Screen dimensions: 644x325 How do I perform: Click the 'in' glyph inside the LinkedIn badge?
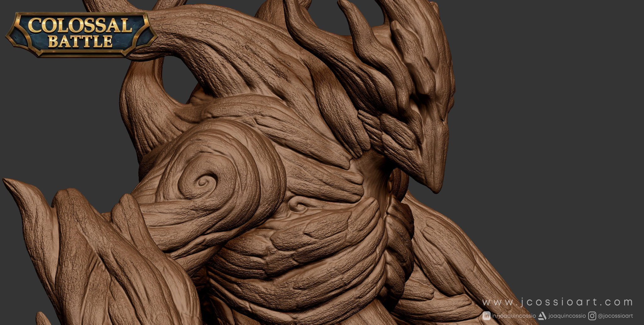[486, 316]
